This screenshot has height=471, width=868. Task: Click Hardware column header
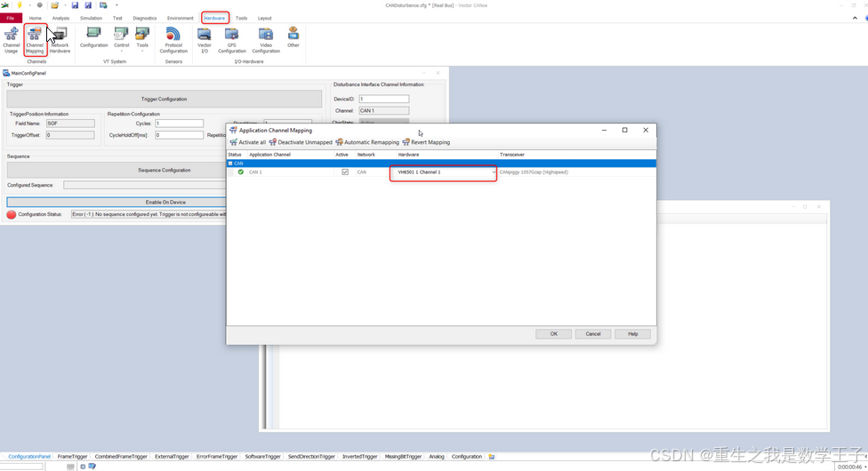click(x=446, y=155)
